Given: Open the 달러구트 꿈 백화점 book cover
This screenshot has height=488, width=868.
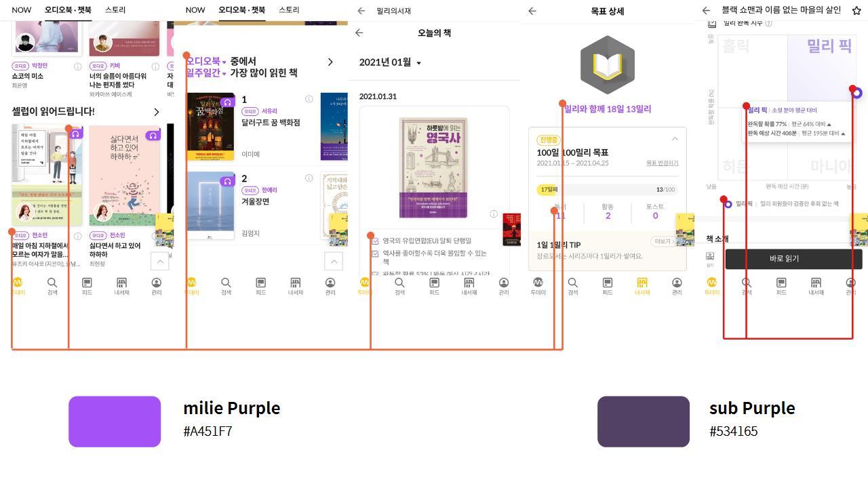Looking at the screenshot, I should pyautogui.click(x=210, y=127).
